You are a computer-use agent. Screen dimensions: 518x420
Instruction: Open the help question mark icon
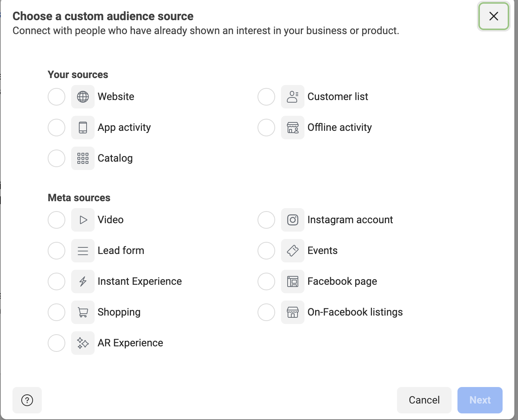click(x=27, y=400)
